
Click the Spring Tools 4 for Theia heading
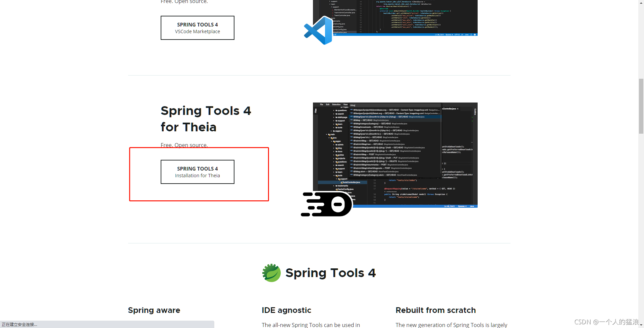tap(206, 119)
